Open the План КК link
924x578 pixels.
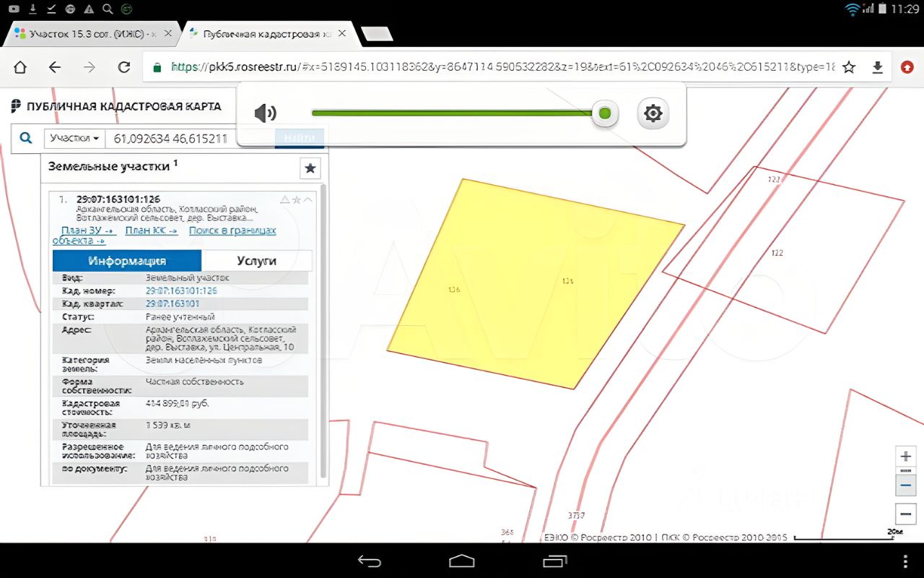coord(151,230)
